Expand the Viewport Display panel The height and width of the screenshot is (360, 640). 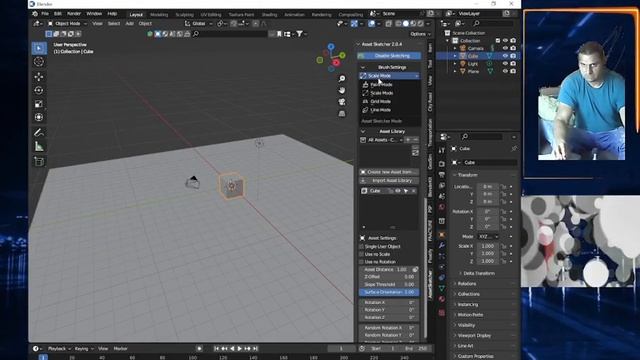pos(473,336)
